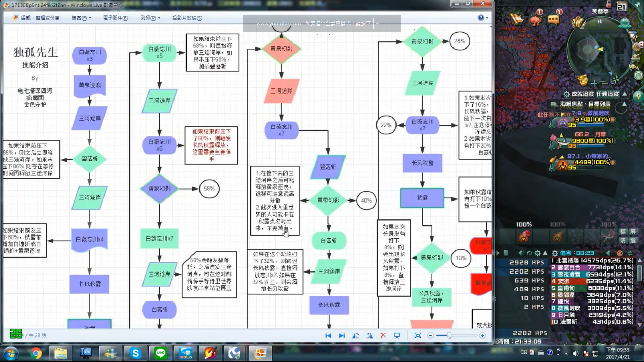Toggle the orange crossed-circle meter icon
The image size is (644, 362).
point(620,253)
